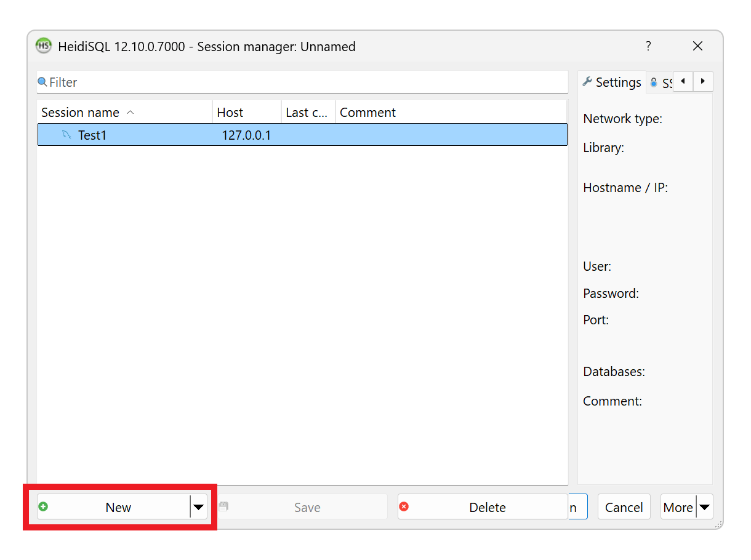Click the wrench icon on Settings tab

pos(587,82)
